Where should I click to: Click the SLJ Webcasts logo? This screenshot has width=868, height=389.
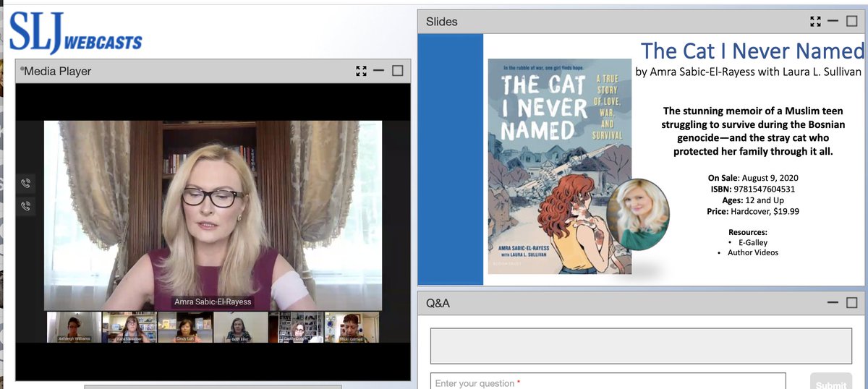[x=75, y=33]
